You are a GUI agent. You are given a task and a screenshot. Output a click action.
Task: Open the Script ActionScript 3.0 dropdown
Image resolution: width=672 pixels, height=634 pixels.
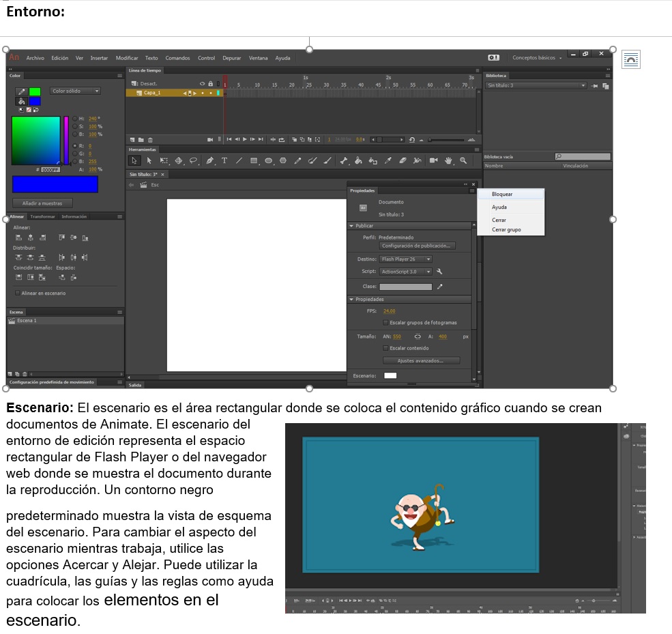[405, 272]
